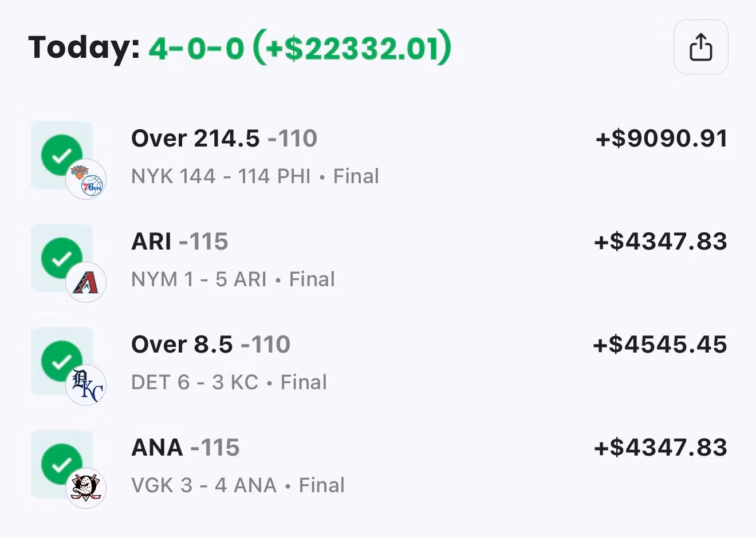The width and height of the screenshot is (756, 538).
Task: Click the Tigers and Royals logo badge
Action: coord(86,385)
